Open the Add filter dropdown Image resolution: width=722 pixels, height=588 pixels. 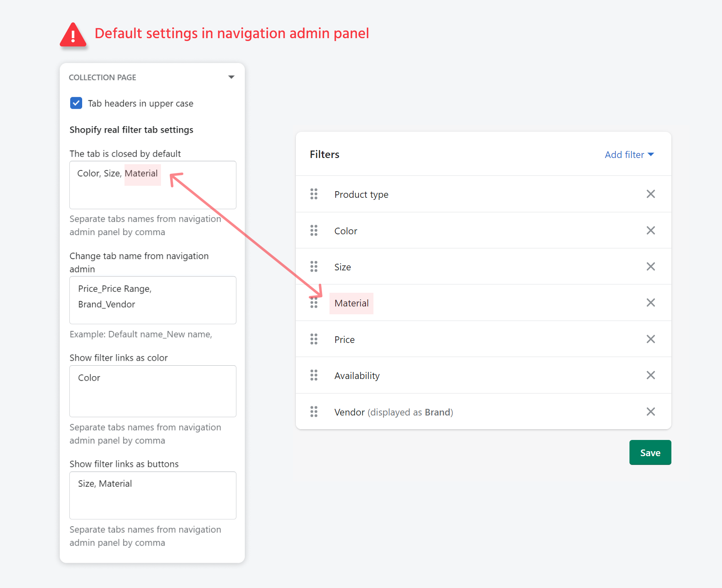pos(629,155)
